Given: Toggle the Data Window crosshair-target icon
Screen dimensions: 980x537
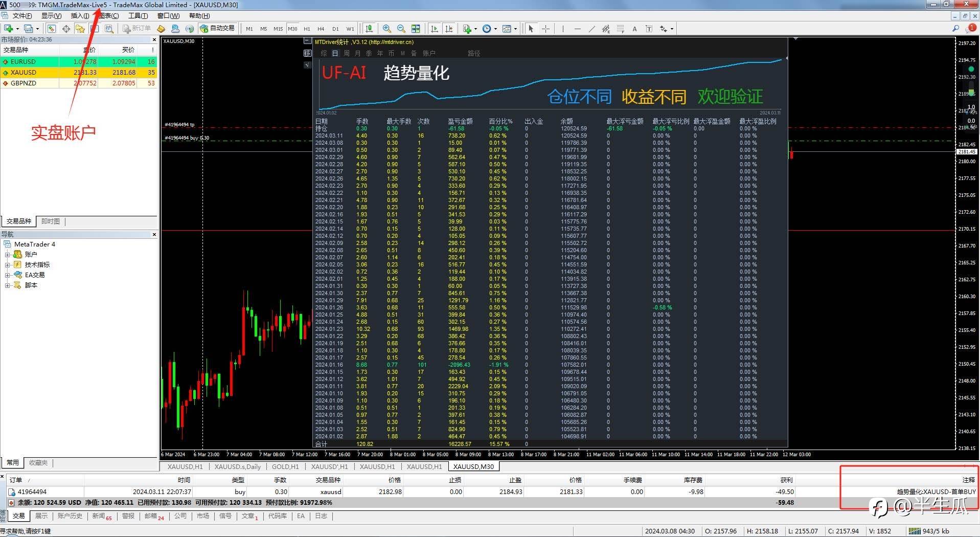Looking at the screenshot, I should point(66,29).
